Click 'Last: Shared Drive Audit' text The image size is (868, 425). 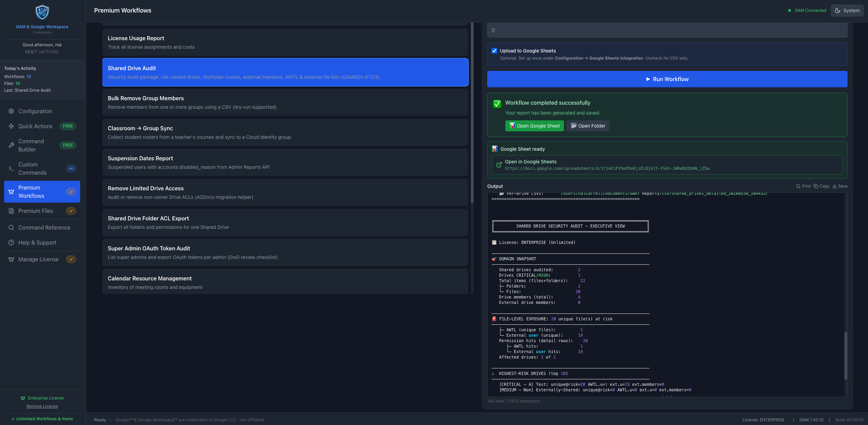(27, 90)
